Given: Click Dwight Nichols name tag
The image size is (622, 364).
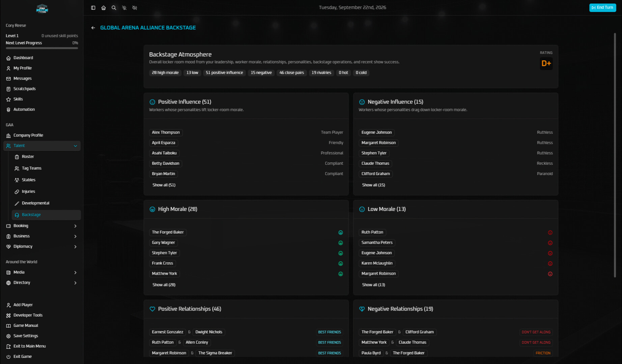Looking at the screenshot, I should pyautogui.click(x=209, y=332).
